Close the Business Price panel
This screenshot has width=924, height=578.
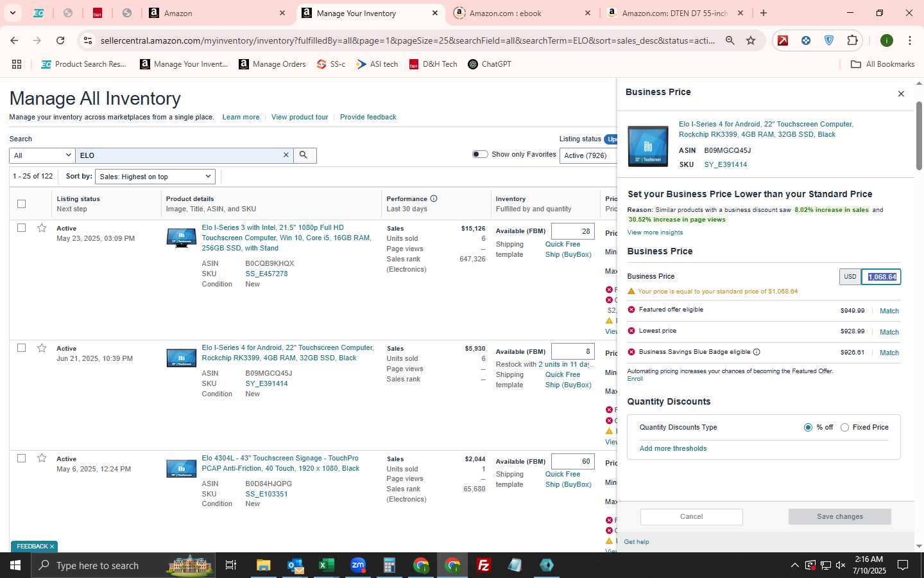tap(901, 94)
